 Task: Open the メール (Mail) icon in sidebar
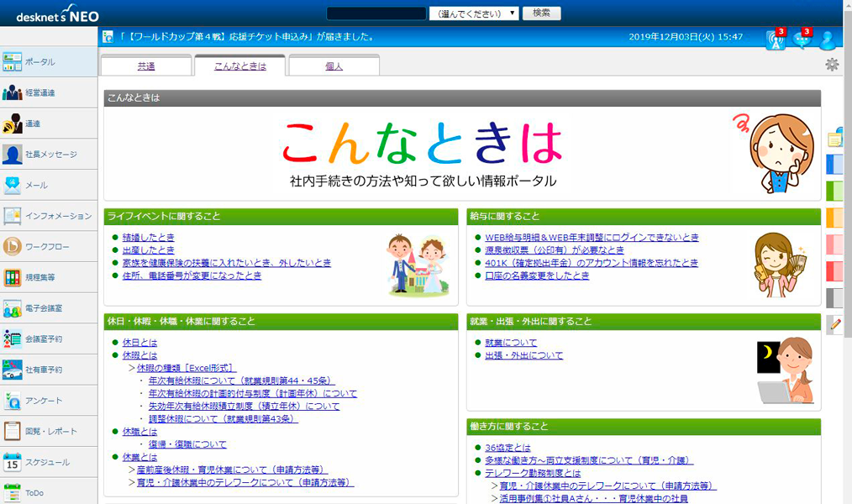(x=13, y=185)
